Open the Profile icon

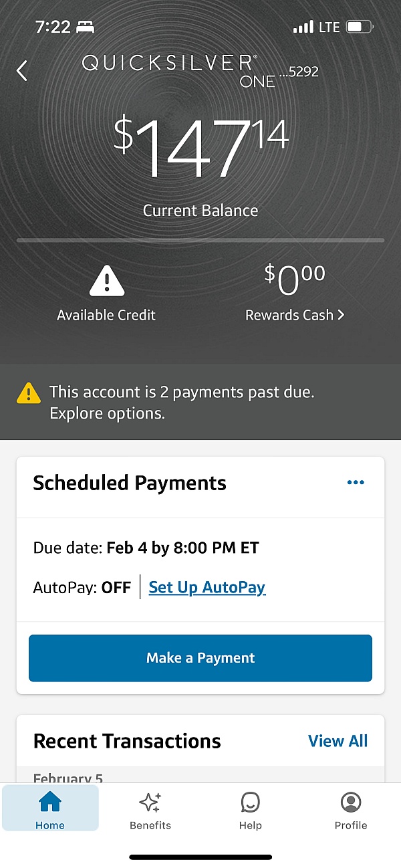point(351,801)
